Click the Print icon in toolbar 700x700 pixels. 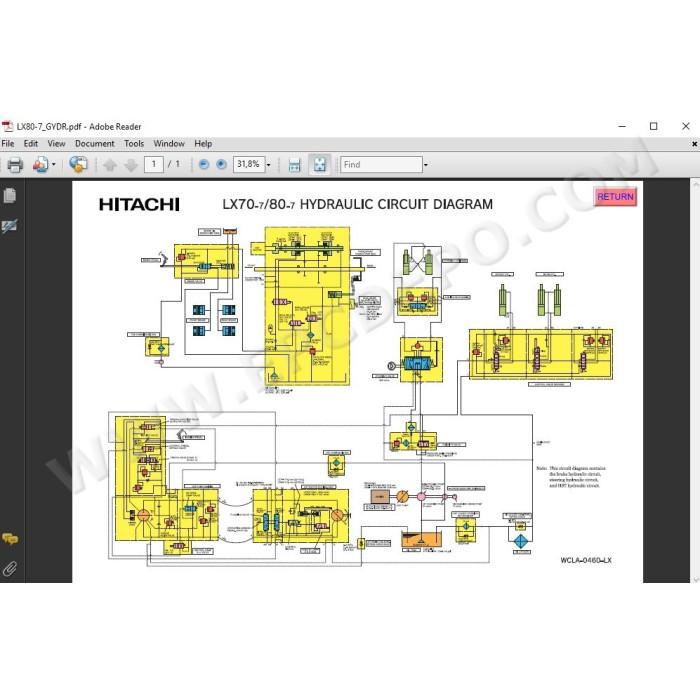pyautogui.click(x=15, y=165)
